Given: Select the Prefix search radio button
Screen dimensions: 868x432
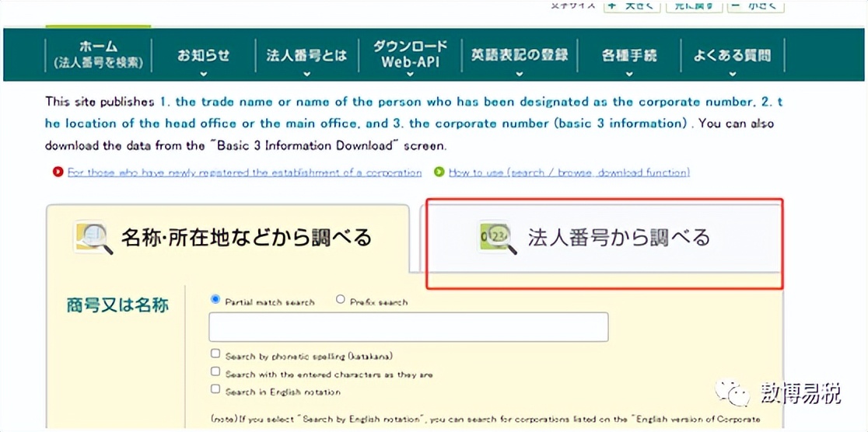Looking at the screenshot, I should click(341, 300).
